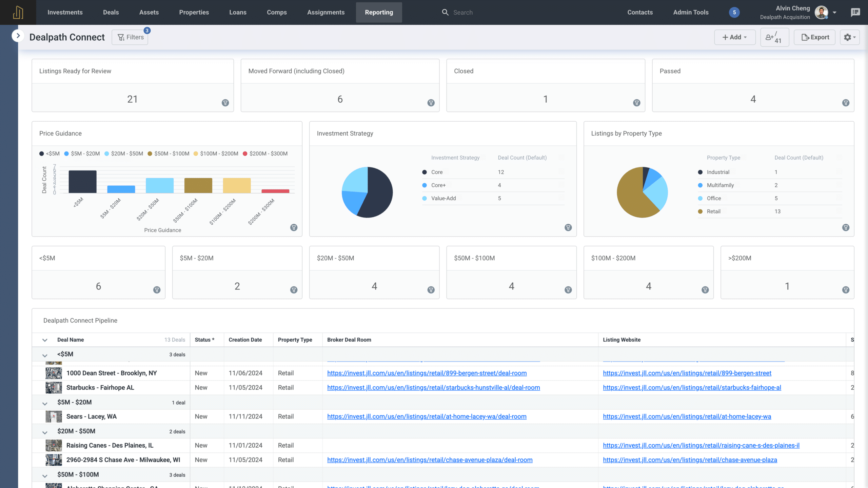Open the settings gear dropdown
This screenshot has width=868, height=488.
tap(849, 37)
